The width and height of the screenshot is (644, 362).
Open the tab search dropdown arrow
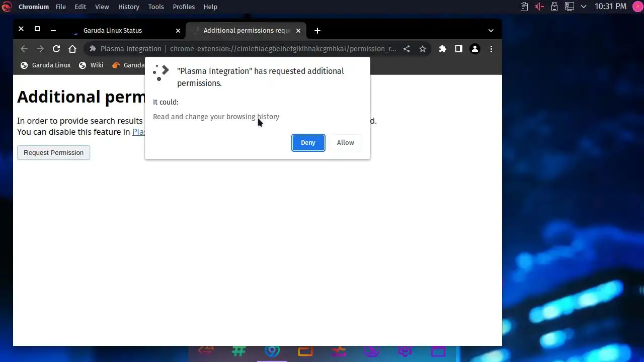tap(491, 31)
